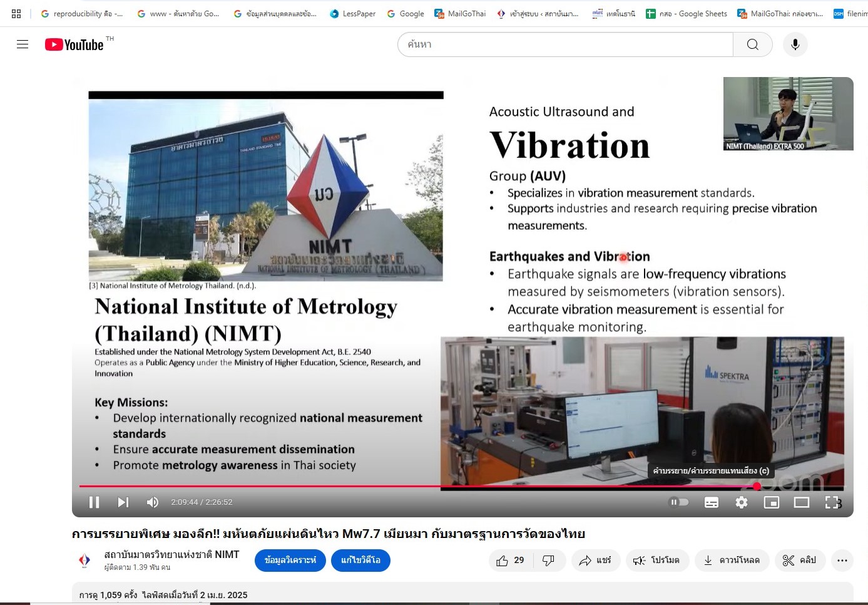Open the MailGoThai bookmark

(x=460, y=13)
